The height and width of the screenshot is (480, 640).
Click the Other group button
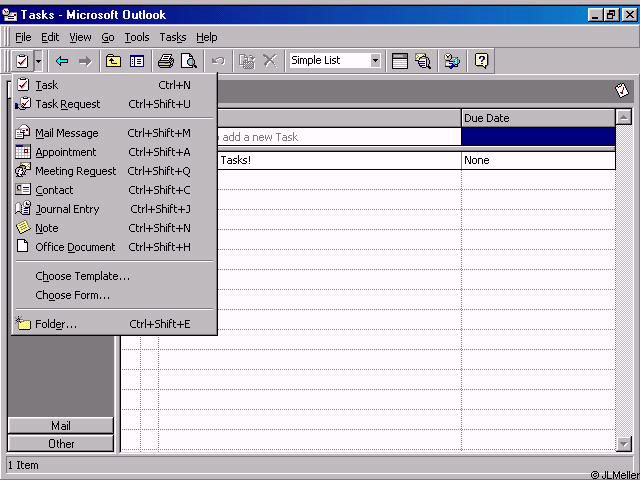pos(61,444)
